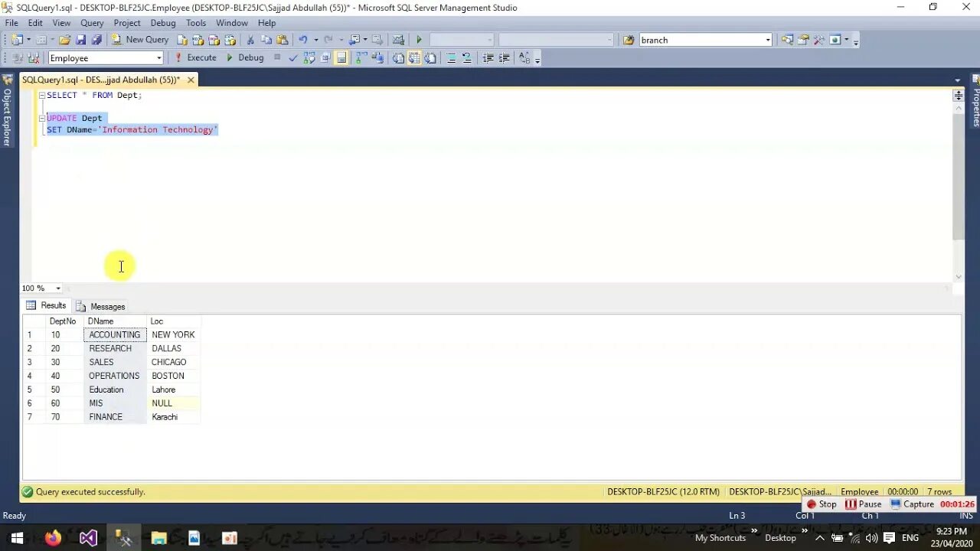
Task: Execute the query
Action: 195,57
